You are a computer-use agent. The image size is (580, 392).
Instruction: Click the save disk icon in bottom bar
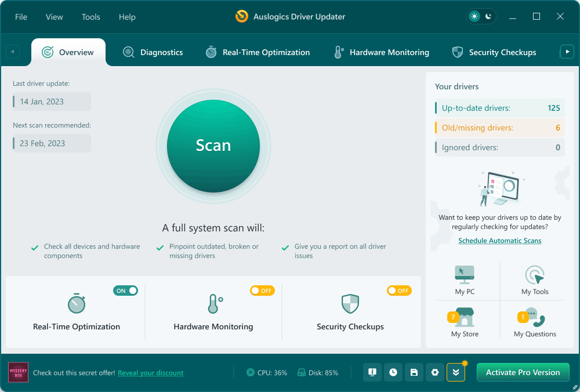click(x=414, y=372)
